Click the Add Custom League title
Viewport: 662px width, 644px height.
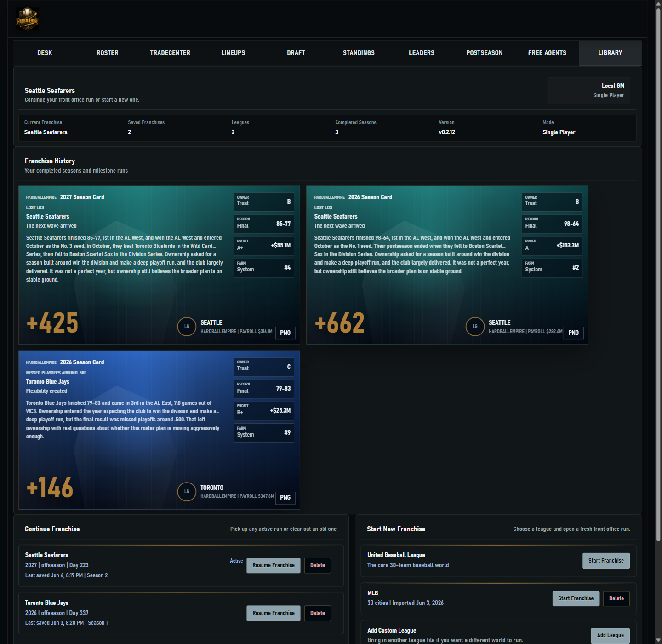coord(392,631)
